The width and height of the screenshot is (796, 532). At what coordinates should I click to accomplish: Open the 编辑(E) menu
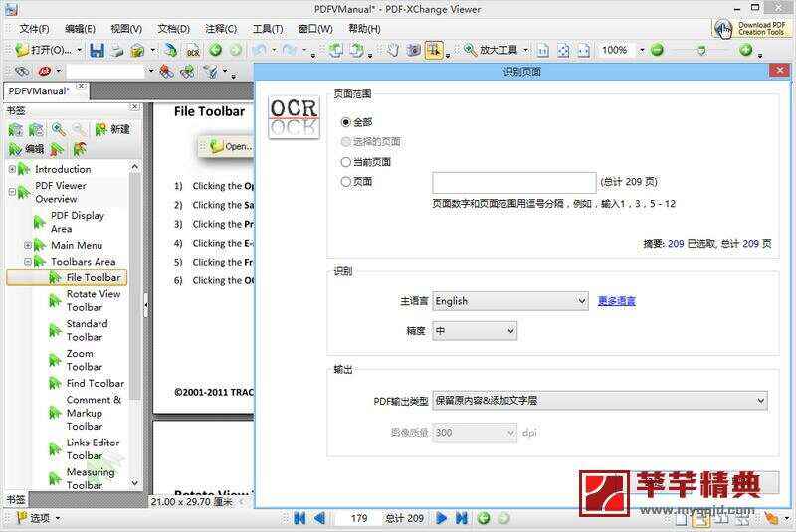coord(80,29)
